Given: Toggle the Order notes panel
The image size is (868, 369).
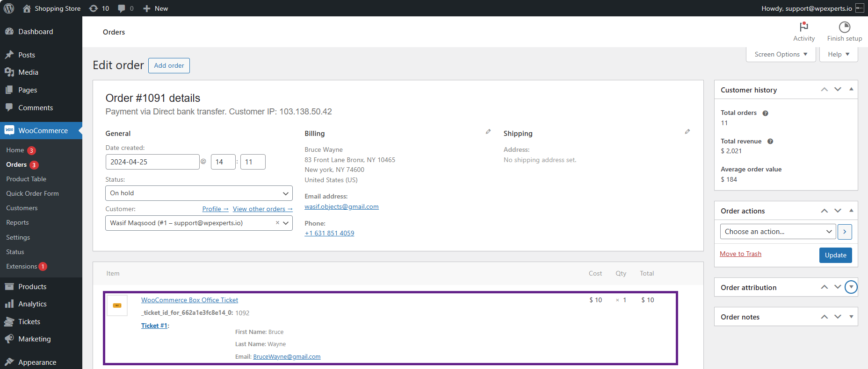Looking at the screenshot, I should pos(851,317).
